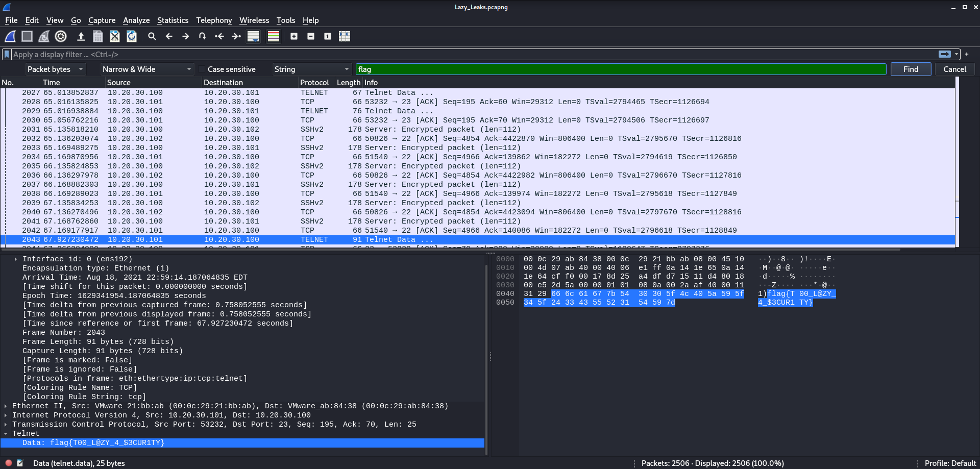Focus the display filter input field
Screen dimensions: 980x469
[x=475, y=54]
